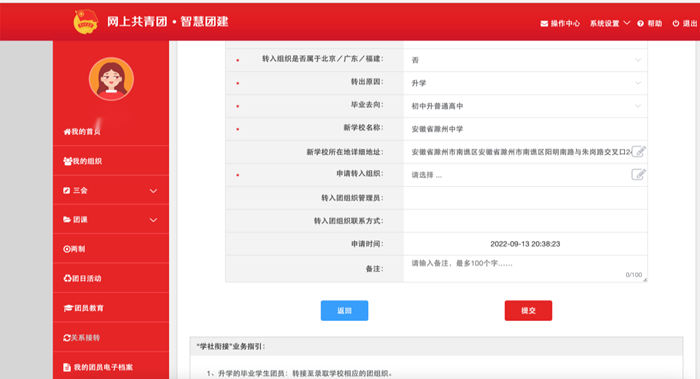The image size is (700, 379).
Task: Click the 退出 power icon
Action: [676, 24]
